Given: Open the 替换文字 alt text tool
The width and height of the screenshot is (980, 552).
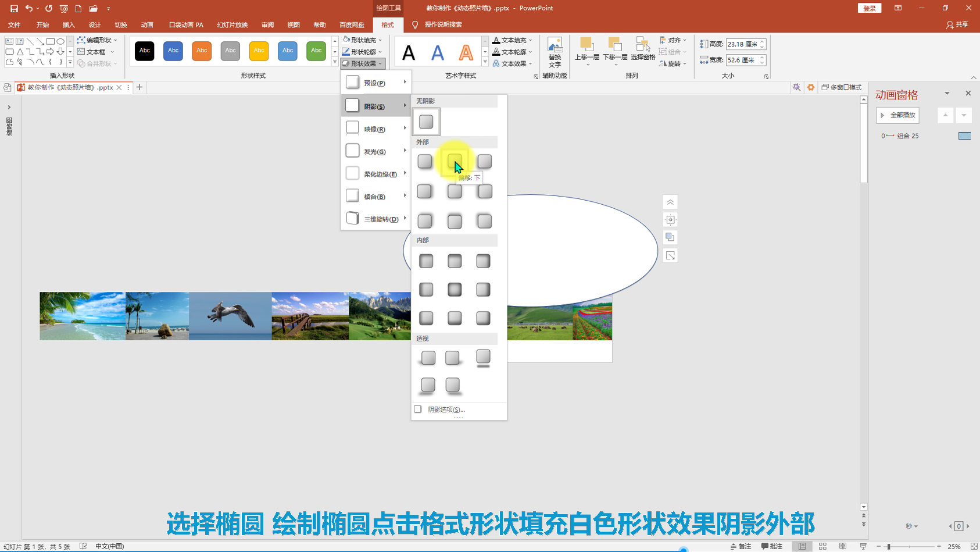Looking at the screenshot, I should pyautogui.click(x=555, y=52).
